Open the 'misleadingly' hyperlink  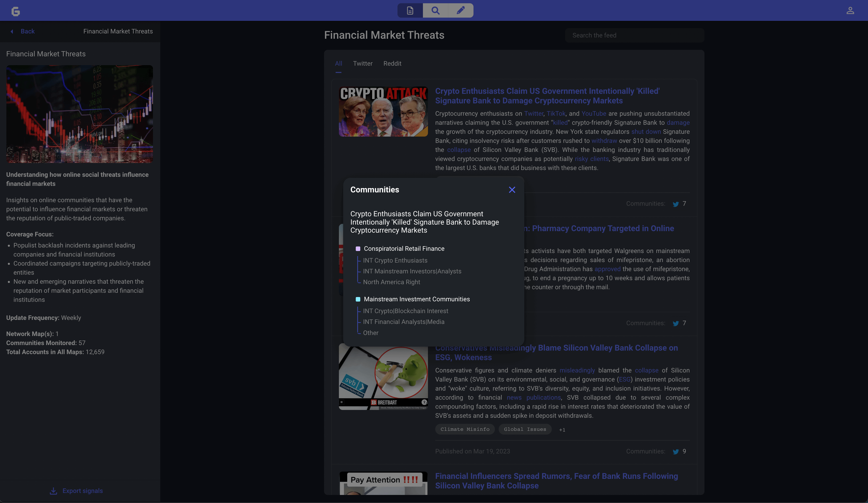[577, 370]
